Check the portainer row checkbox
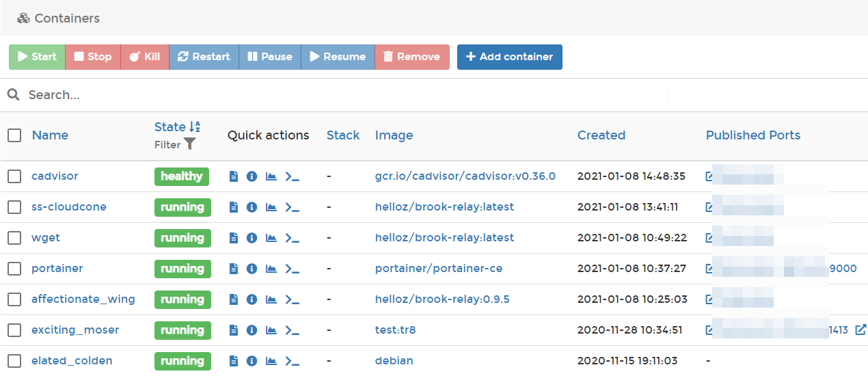The width and height of the screenshot is (868, 376). tap(14, 269)
